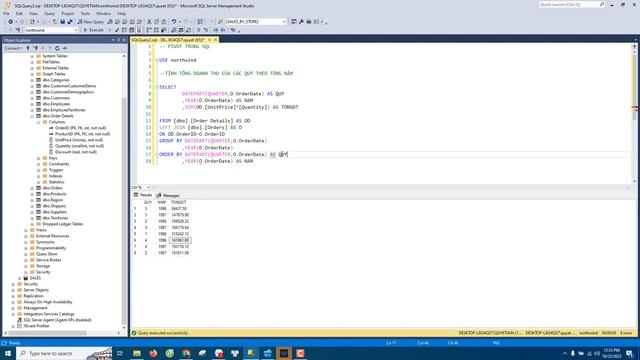Click the QUY column header in results
Screen dimensions: 640x360
(x=148, y=202)
